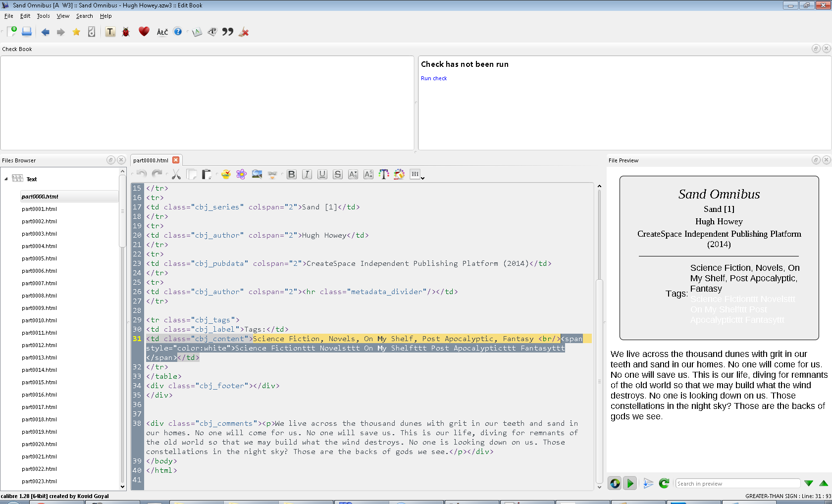Collapse the Text folder in Files Browser
Image resolution: width=832 pixels, height=504 pixels.
(x=6, y=179)
